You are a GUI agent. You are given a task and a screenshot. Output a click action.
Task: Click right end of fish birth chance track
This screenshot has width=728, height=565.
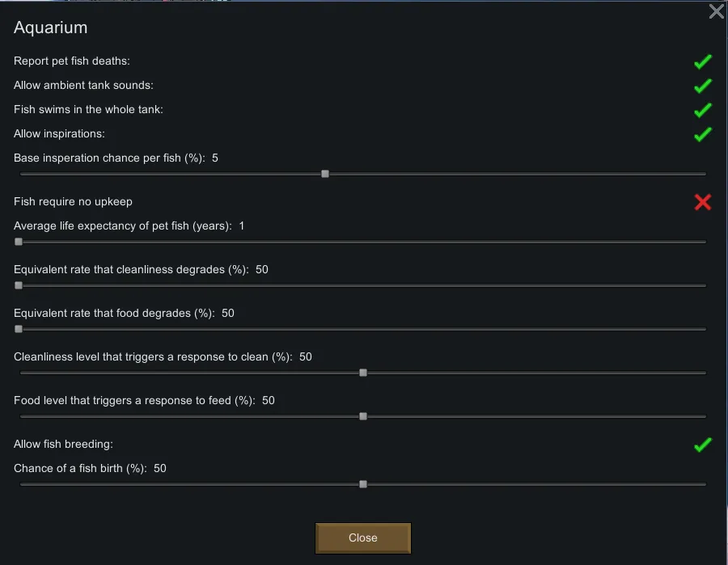[704, 484]
